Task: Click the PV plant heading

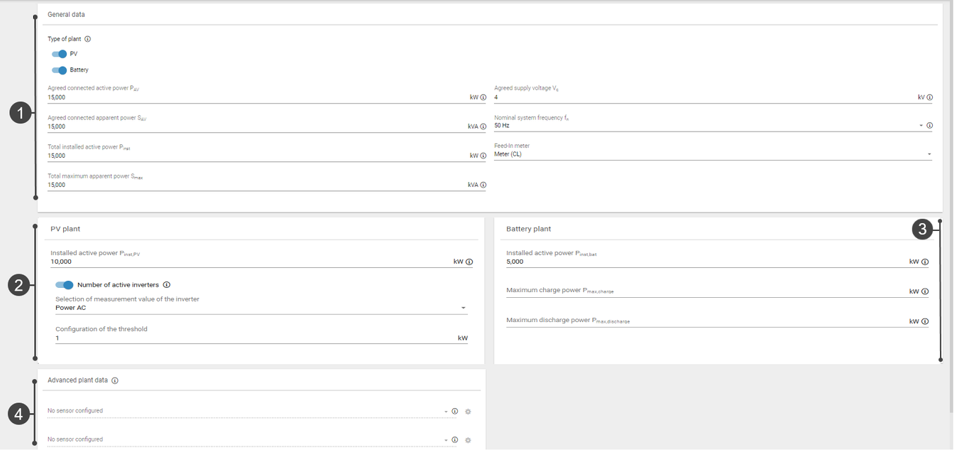Action: coord(65,229)
